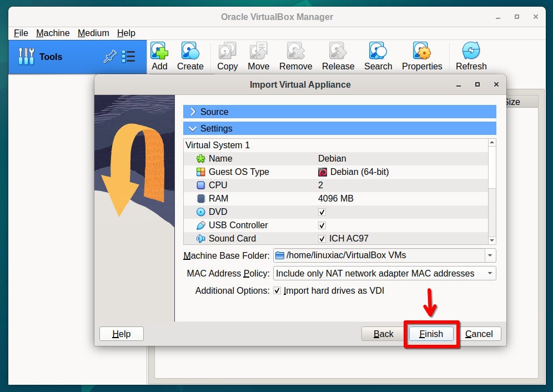This screenshot has height=392, width=553.
Task: Click the CPU chip icon
Action: coord(200,185)
